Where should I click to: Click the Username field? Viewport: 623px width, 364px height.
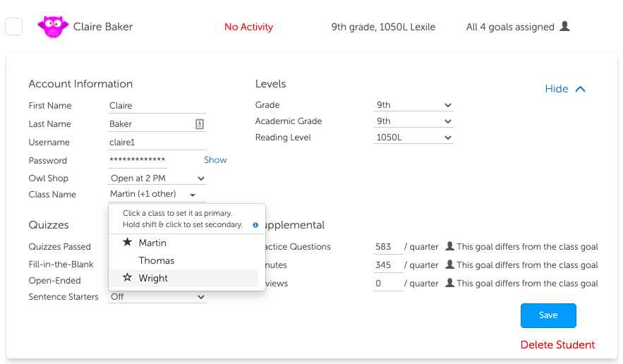click(x=157, y=142)
